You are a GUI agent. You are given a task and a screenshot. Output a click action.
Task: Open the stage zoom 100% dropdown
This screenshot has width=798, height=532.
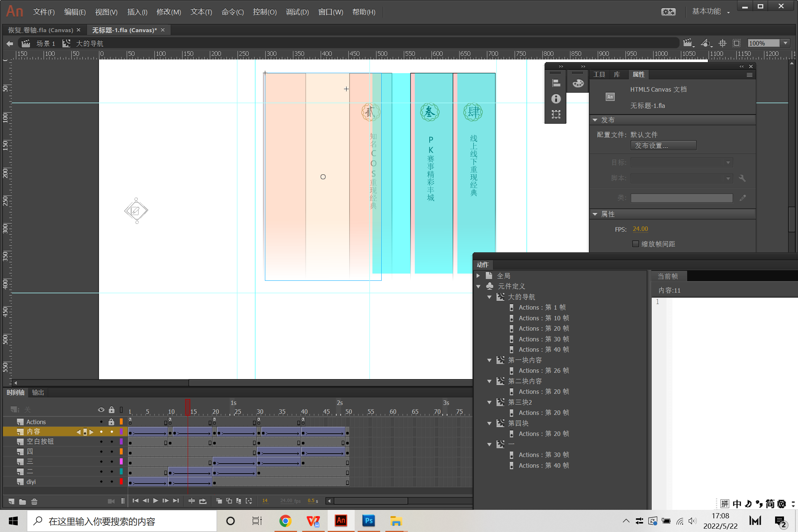point(786,43)
